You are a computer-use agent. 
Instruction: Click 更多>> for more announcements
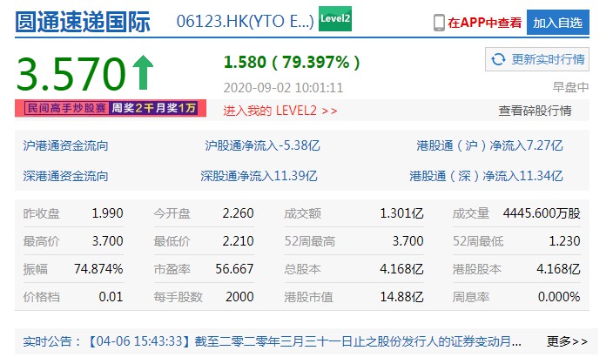tap(567, 341)
